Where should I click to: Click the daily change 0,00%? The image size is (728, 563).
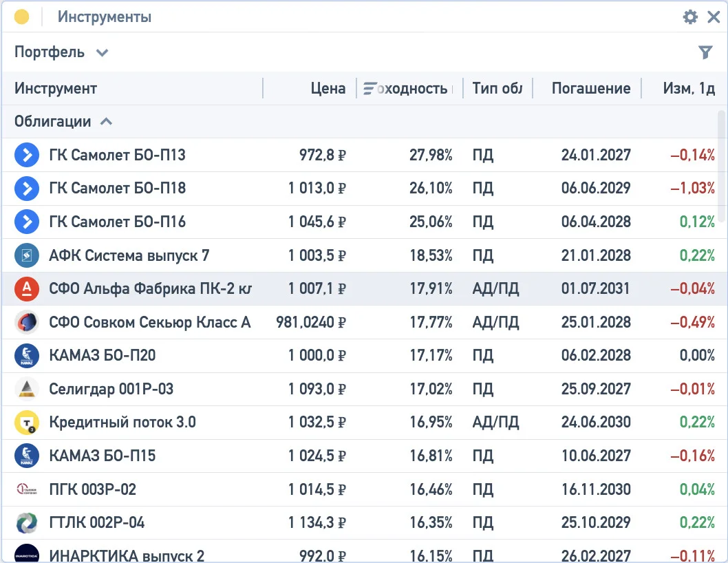pos(697,355)
